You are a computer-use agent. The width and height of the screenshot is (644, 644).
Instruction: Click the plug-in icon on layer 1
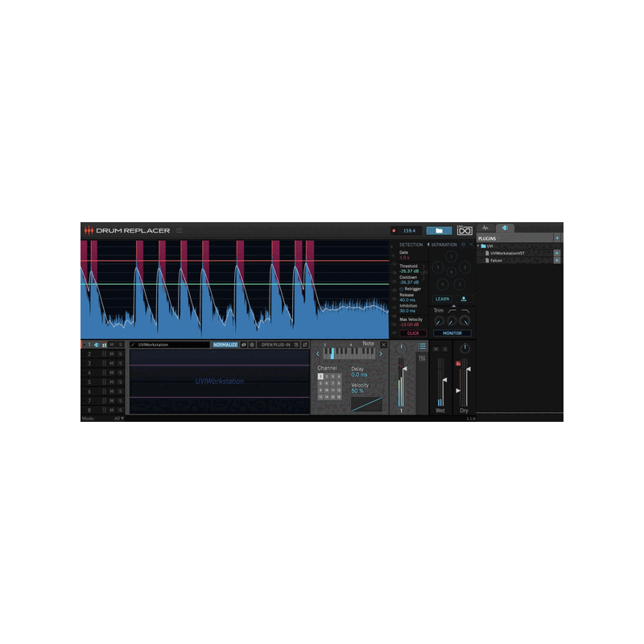(x=97, y=345)
